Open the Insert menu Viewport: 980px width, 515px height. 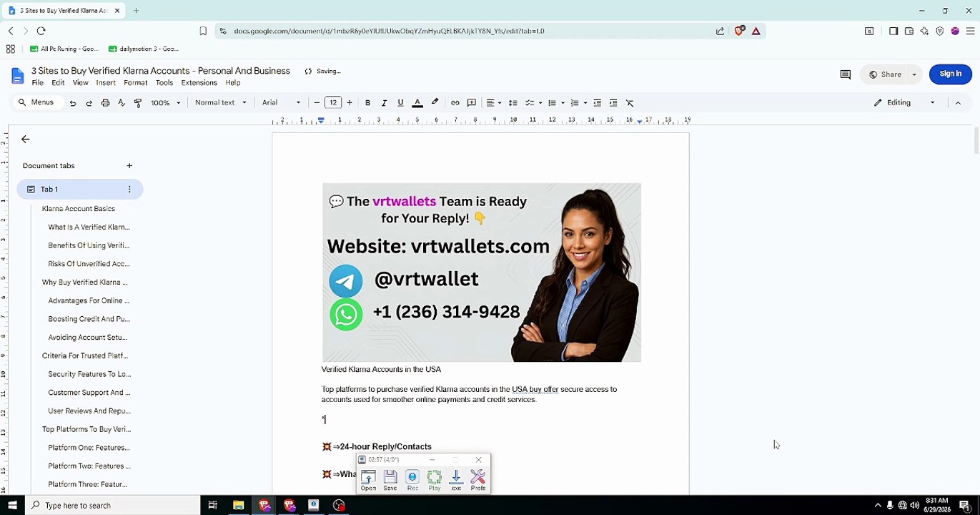106,83
